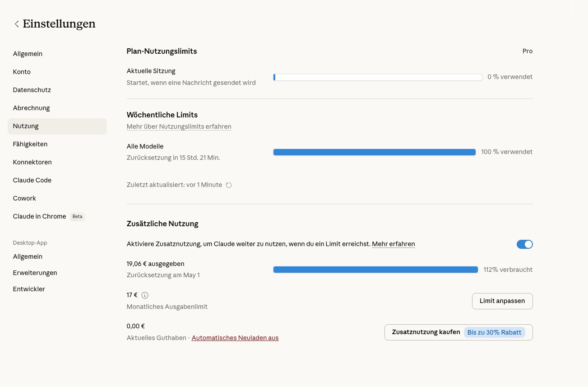Image resolution: width=588 pixels, height=387 pixels.
Task: Select Nutzung in the sidebar
Action: coord(26,126)
